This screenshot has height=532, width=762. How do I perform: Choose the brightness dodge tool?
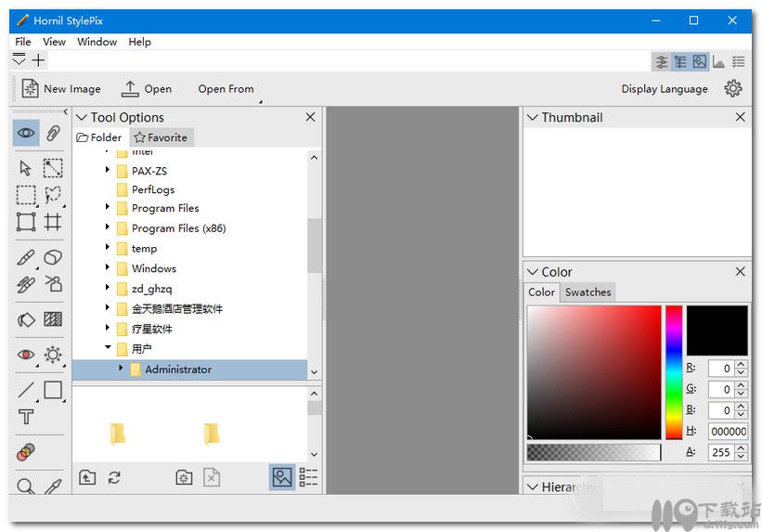pyautogui.click(x=53, y=355)
